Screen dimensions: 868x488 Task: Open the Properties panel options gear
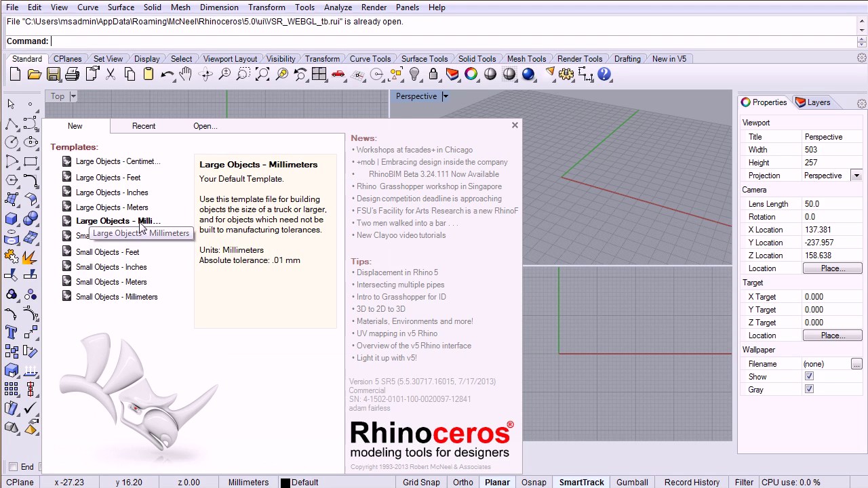pyautogui.click(x=862, y=103)
